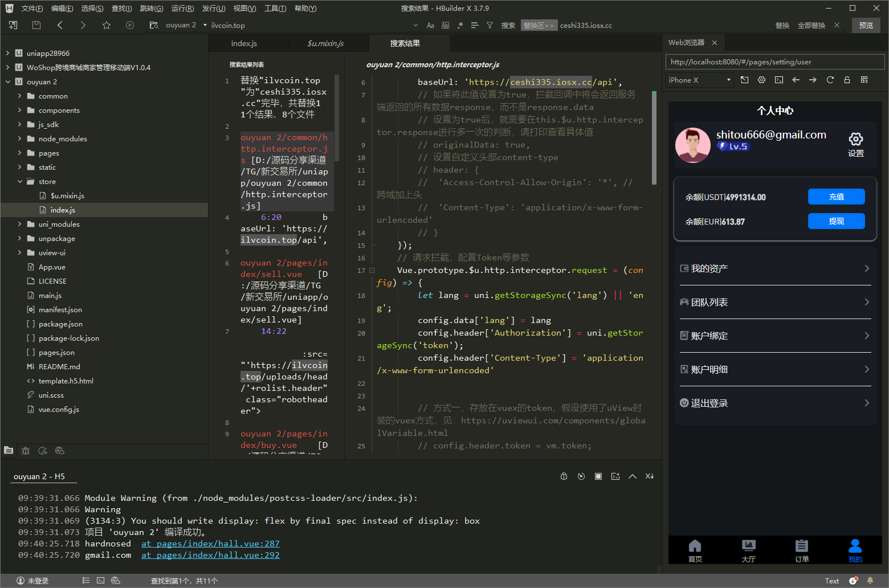The width and height of the screenshot is (889, 588).
Task: Refresh the built-in web browser page
Action: [x=830, y=80]
